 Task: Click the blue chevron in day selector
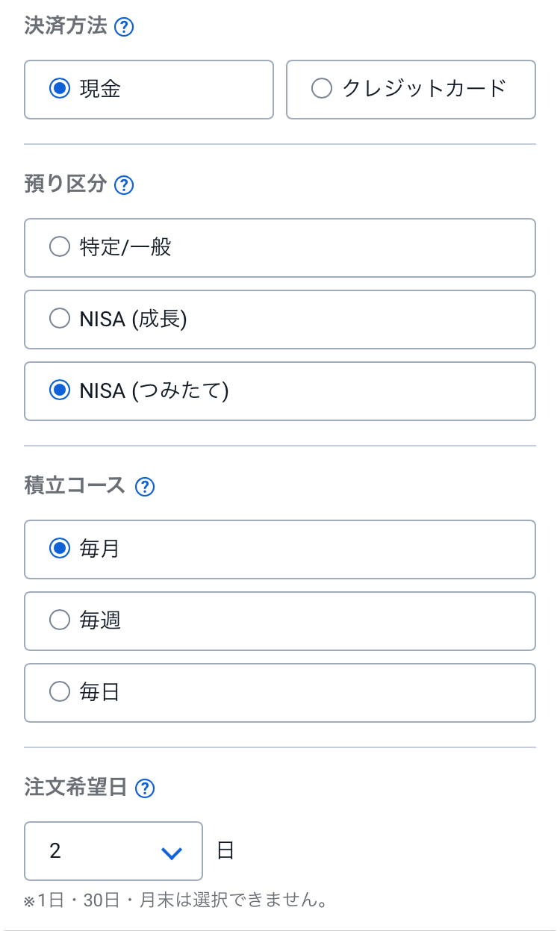172,852
